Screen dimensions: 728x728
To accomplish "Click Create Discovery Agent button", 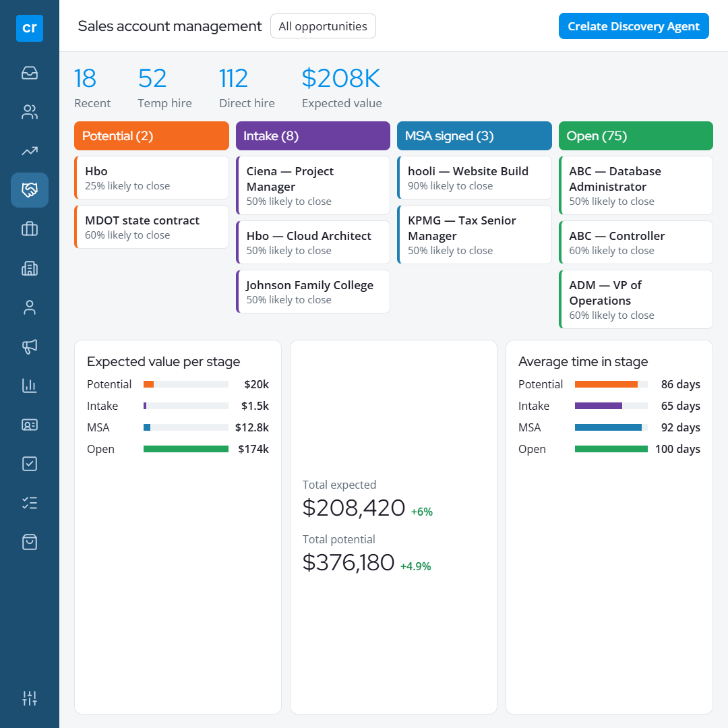I will coord(633,26).
